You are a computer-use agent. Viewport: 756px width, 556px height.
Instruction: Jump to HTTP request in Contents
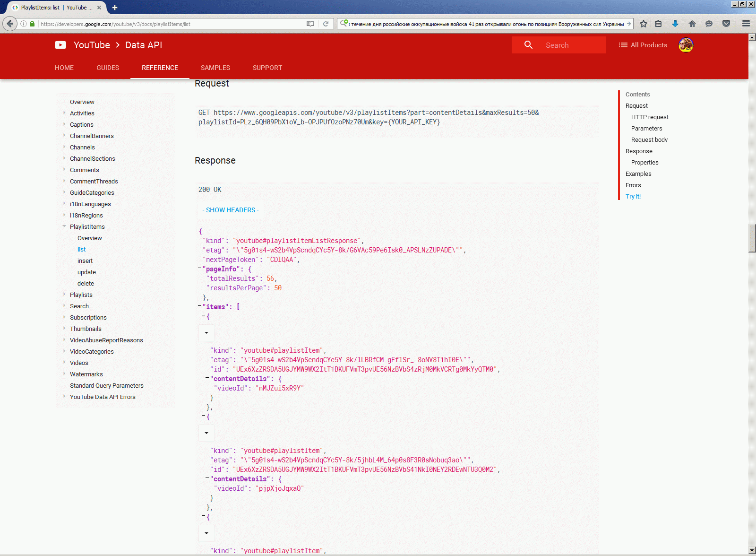tap(650, 117)
